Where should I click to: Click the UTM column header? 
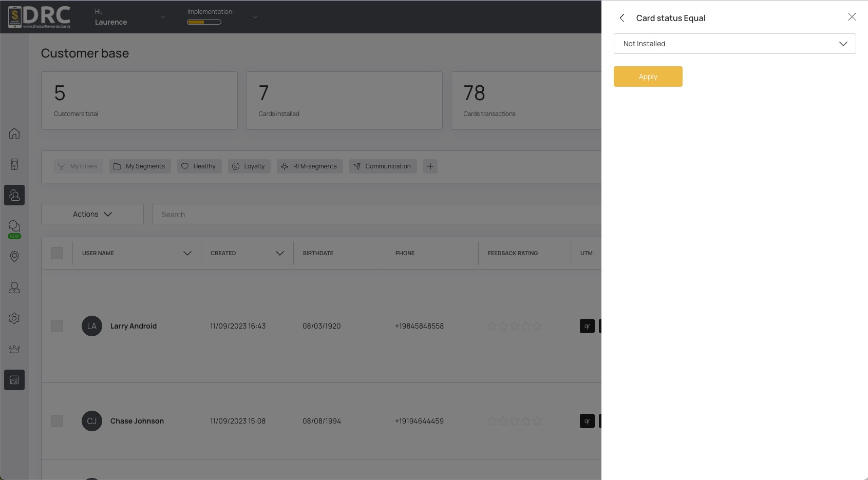586,253
